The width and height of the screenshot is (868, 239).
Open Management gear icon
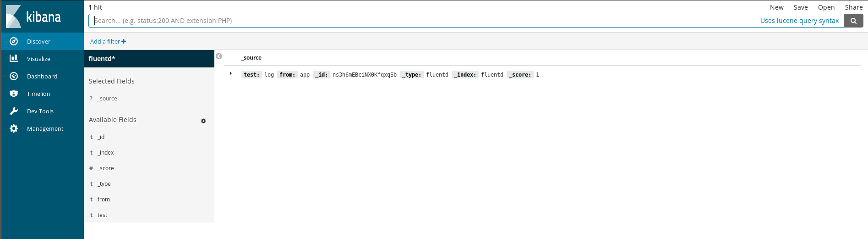coord(14,128)
